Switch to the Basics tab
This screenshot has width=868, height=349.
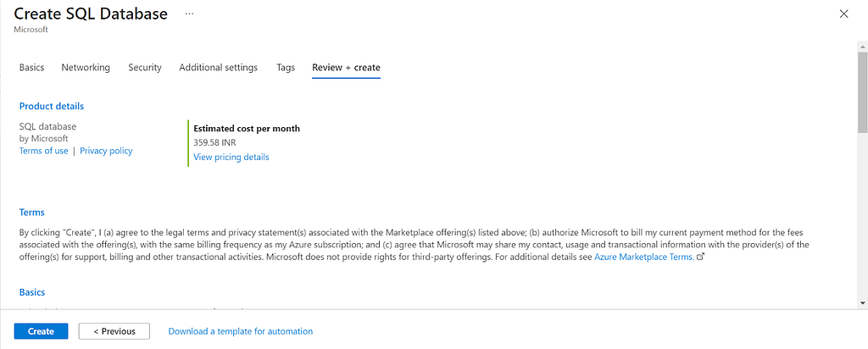click(x=31, y=68)
